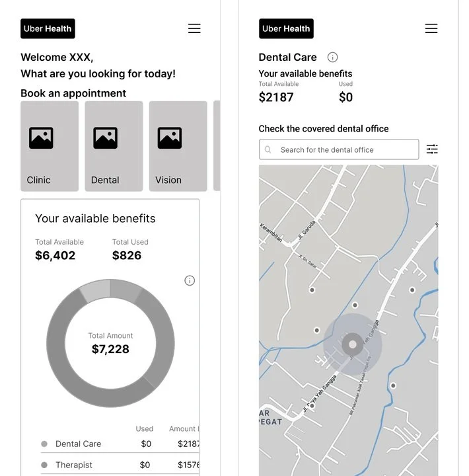Click image placeholder icon in Vision card

(170, 138)
